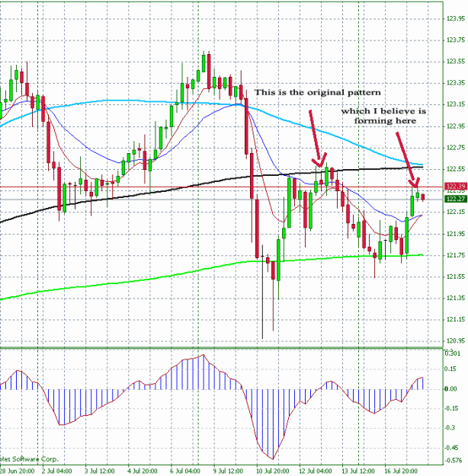Viewport: 468px width, 476px height.
Task: Select the 121.95 price axis label
Action: [456, 234]
